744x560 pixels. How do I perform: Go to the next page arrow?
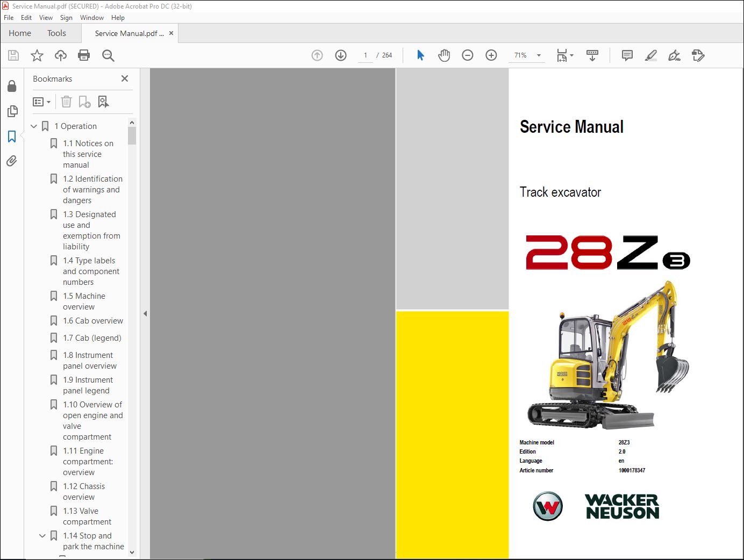click(341, 55)
